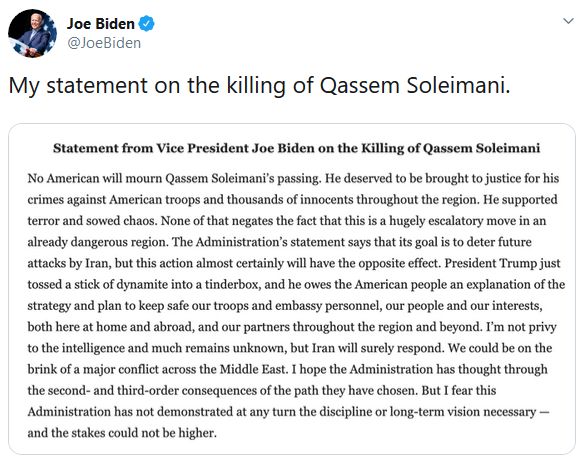Image resolution: width=584 pixels, height=457 pixels.
Task: Click the line starting 'brink of a major conflict'
Action: (x=288, y=369)
